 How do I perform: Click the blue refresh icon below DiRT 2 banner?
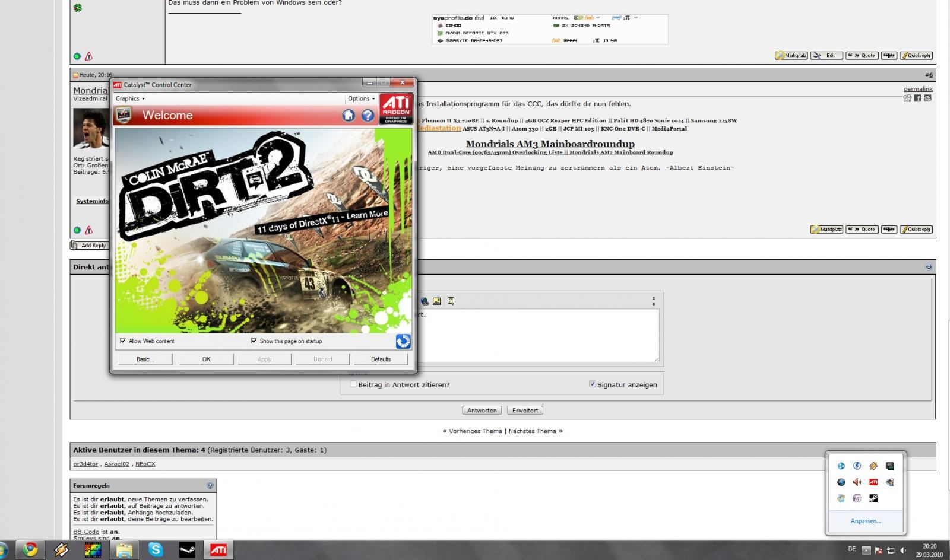(x=403, y=341)
